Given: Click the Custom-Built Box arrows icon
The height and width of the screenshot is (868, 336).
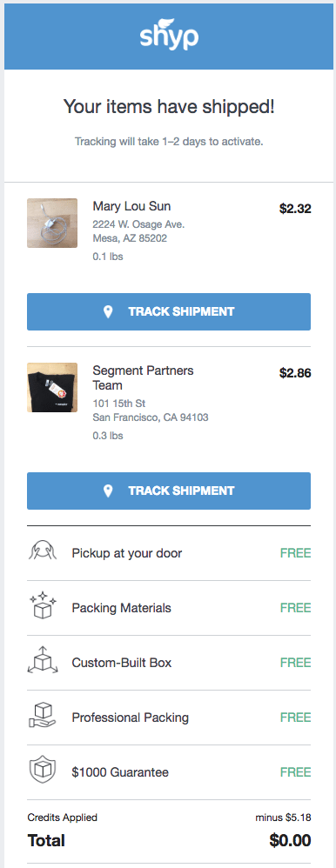Looking at the screenshot, I should 42,662.
